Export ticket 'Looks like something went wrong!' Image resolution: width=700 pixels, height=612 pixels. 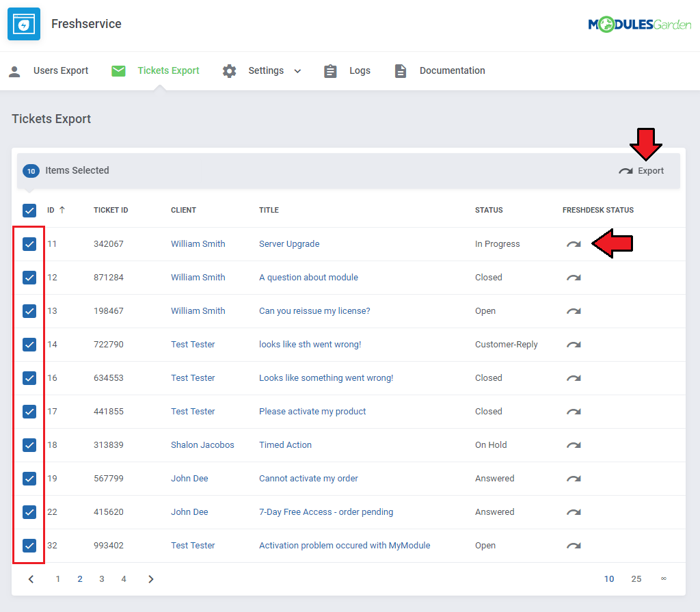574,378
